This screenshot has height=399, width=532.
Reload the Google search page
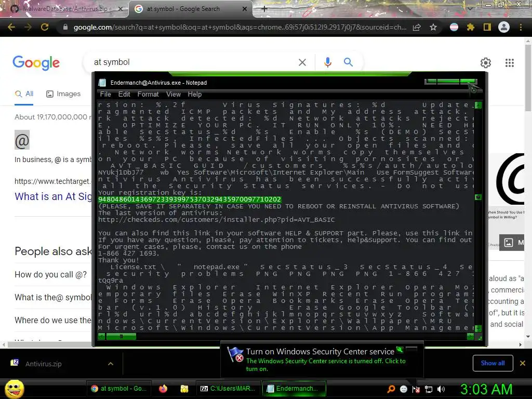pos(45,27)
